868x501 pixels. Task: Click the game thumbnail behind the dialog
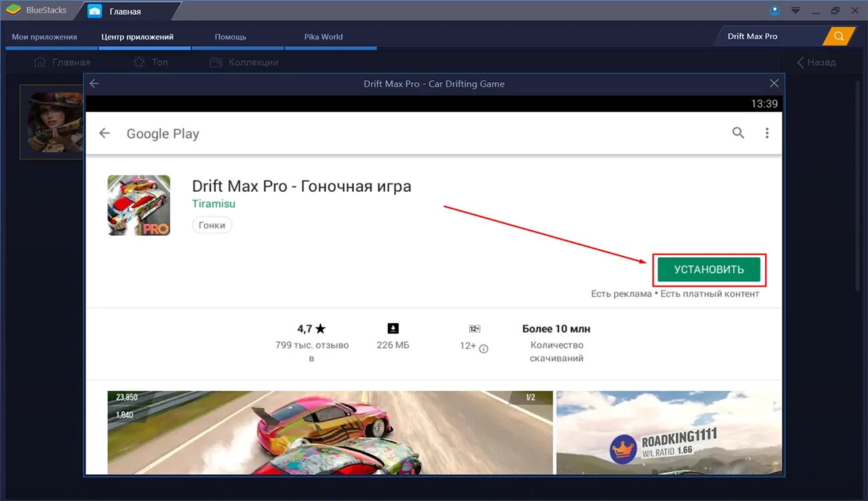(x=51, y=122)
